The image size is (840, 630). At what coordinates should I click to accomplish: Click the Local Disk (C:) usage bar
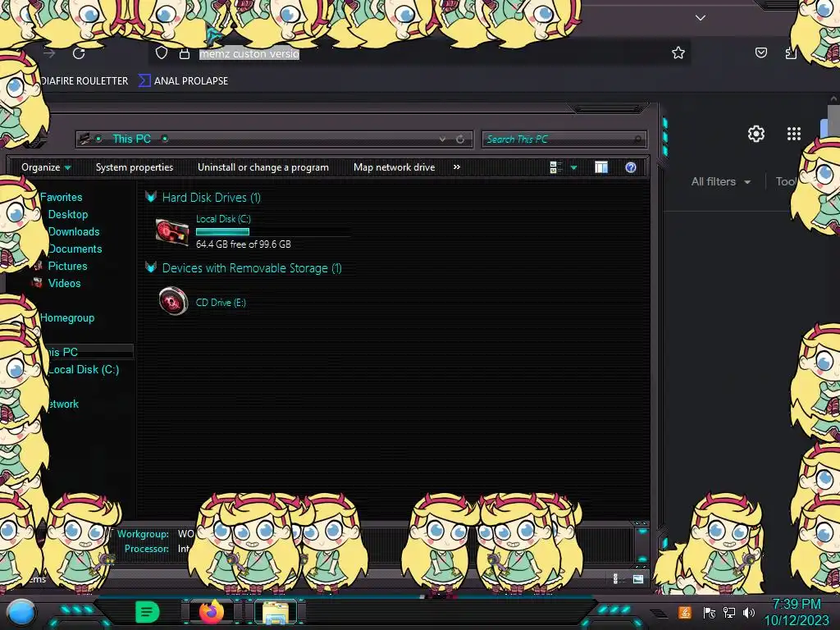272,232
